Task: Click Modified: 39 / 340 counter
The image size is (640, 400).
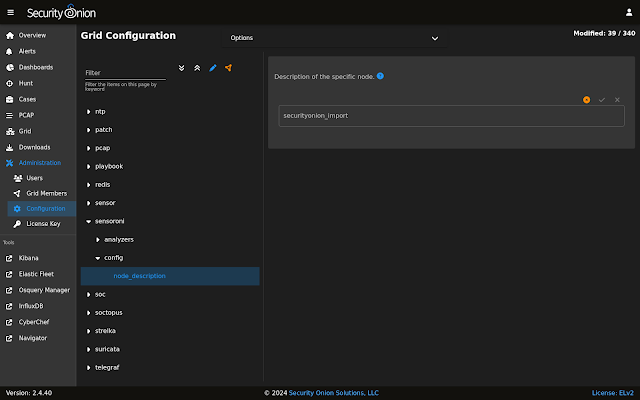Action: point(604,33)
